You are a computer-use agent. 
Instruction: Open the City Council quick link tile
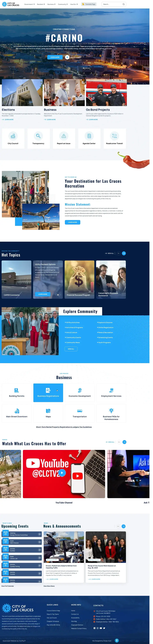(x=13, y=139)
